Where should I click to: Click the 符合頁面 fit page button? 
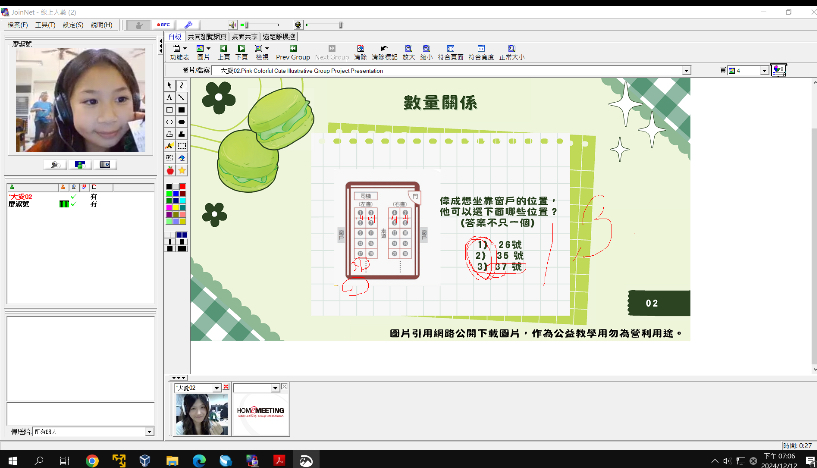pyautogui.click(x=449, y=50)
